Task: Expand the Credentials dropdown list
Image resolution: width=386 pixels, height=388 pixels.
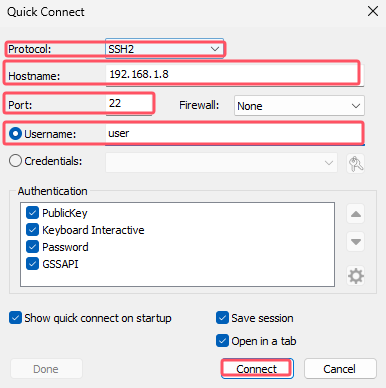Action: click(x=221, y=163)
